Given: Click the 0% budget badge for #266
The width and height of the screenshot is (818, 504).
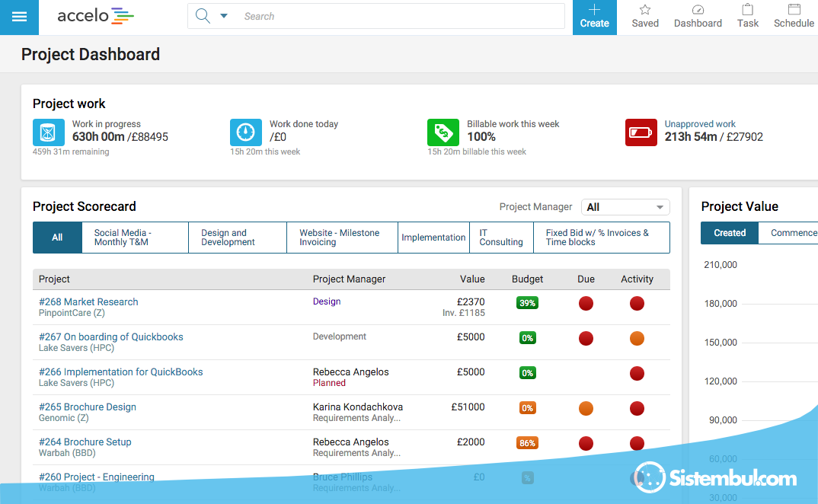Looking at the screenshot, I should click(x=527, y=373).
